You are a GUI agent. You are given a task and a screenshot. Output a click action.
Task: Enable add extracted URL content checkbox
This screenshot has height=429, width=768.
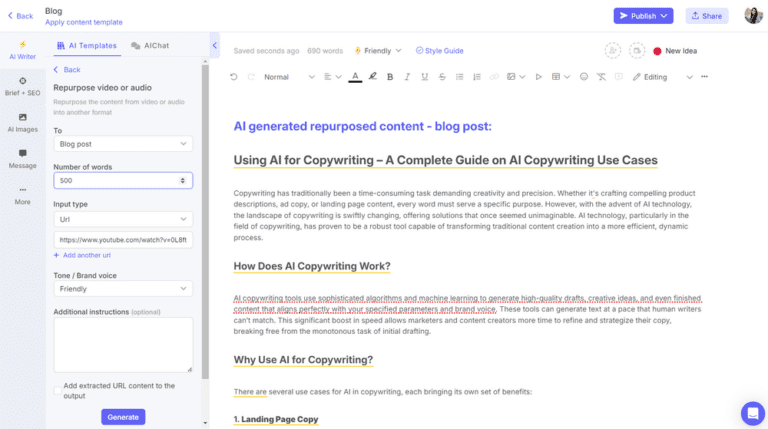[57, 391]
